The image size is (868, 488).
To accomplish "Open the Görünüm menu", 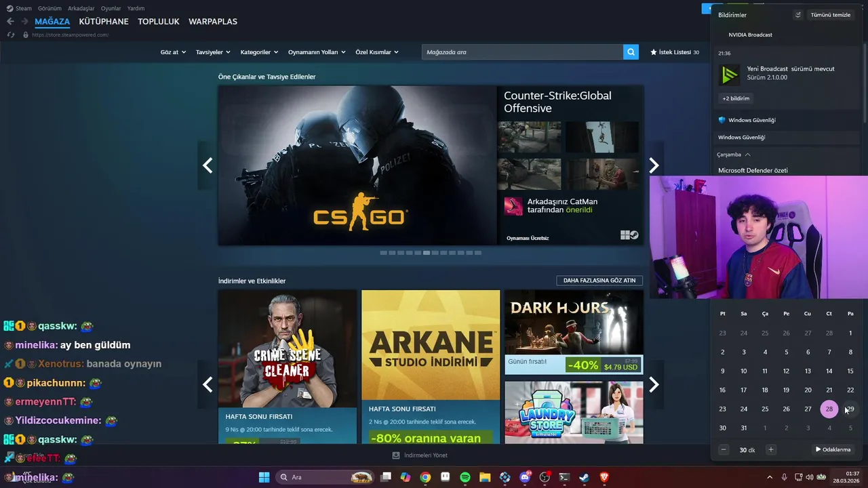I will pos(50,8).
